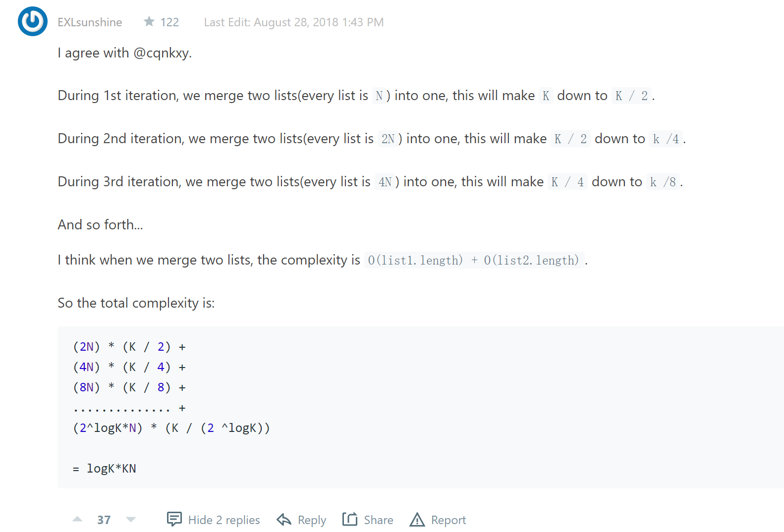Click the reputation number 122

click(x=169, y=22)
